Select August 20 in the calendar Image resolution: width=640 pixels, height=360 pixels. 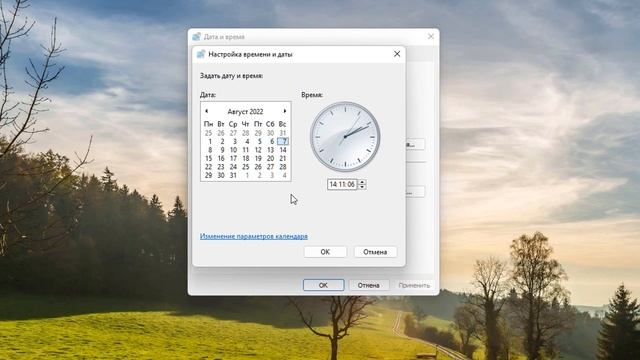[270, 158]
